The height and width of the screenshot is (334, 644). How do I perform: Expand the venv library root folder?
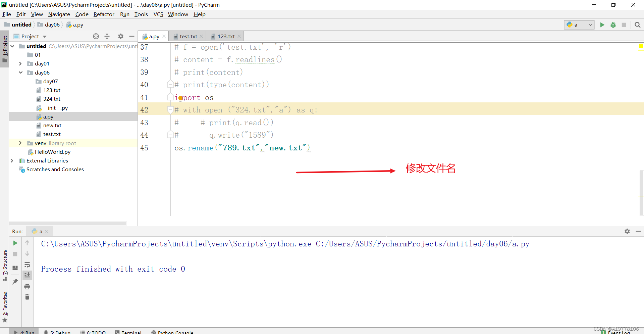[x=20, y=143]
